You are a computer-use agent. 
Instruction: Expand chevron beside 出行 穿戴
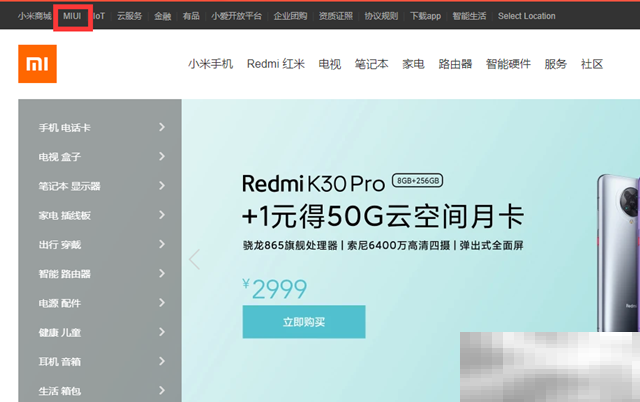[x=162, y=244]
